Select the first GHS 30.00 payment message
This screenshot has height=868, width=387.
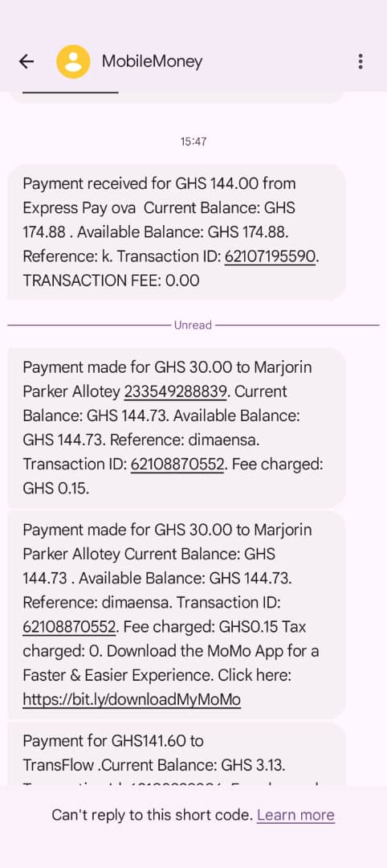[177, 428]
